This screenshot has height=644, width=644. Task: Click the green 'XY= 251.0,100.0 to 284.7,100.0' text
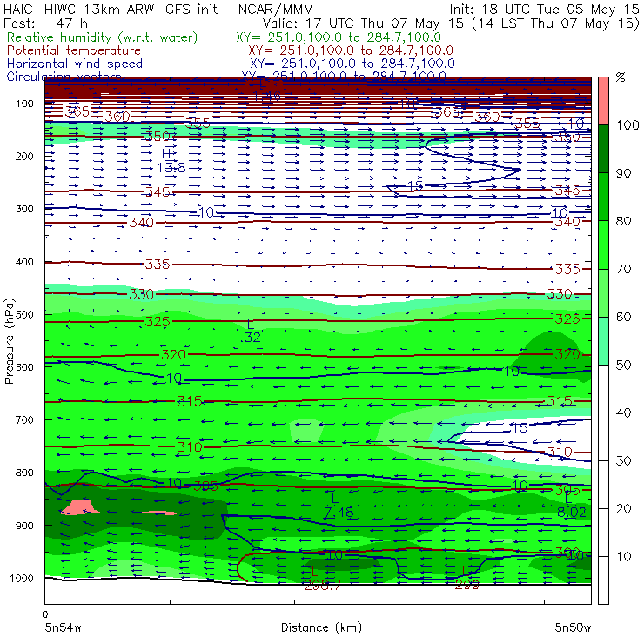tap(339, 37)
